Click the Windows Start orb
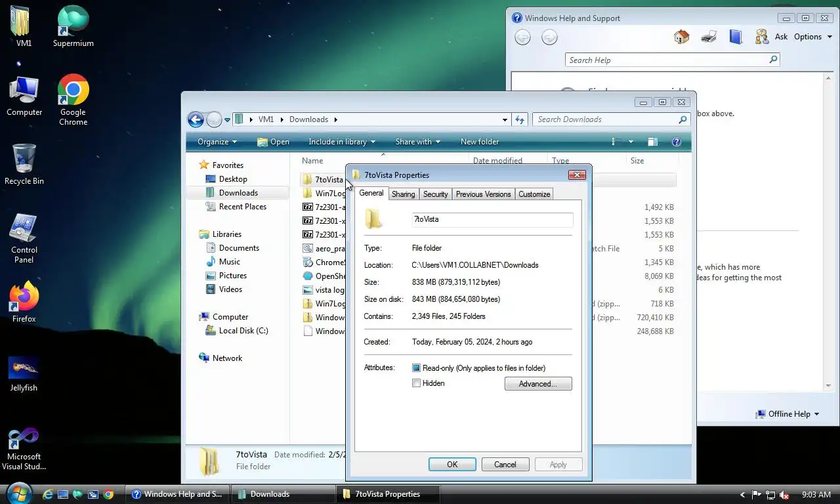 coord(19,493)
